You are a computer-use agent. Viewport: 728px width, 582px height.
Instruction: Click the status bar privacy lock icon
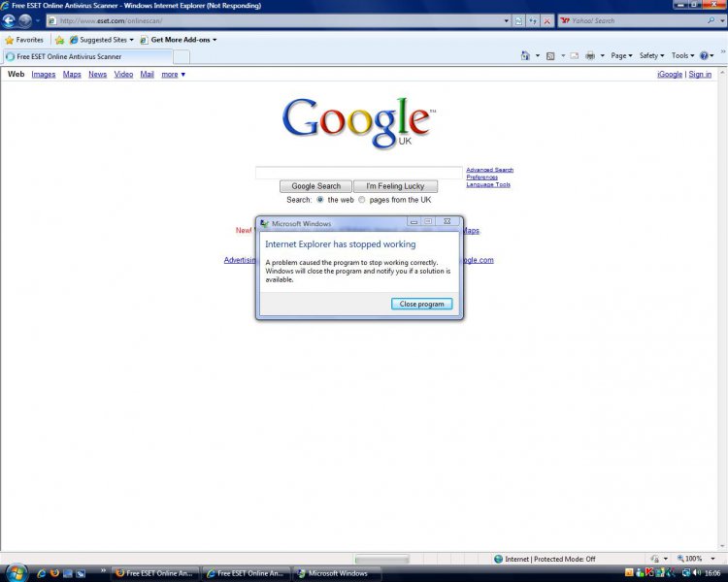tap(655, 559)
